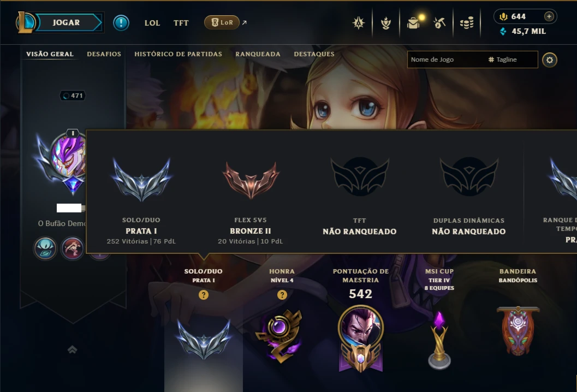Open the Loot crafting icon

[439, 23]
